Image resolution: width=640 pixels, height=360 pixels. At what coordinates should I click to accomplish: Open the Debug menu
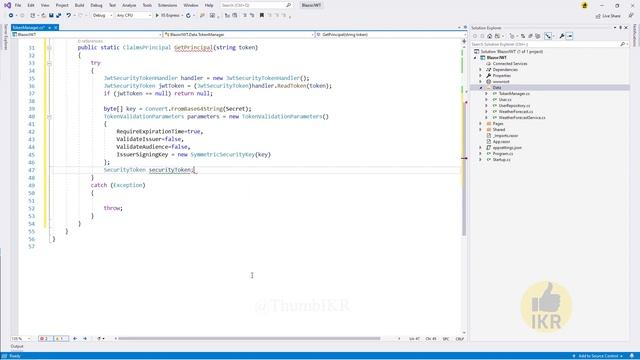pos(96,5)
